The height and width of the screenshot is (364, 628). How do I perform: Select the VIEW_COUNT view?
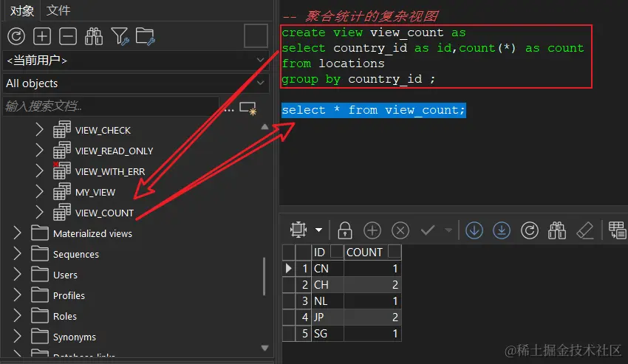[104, 213]
